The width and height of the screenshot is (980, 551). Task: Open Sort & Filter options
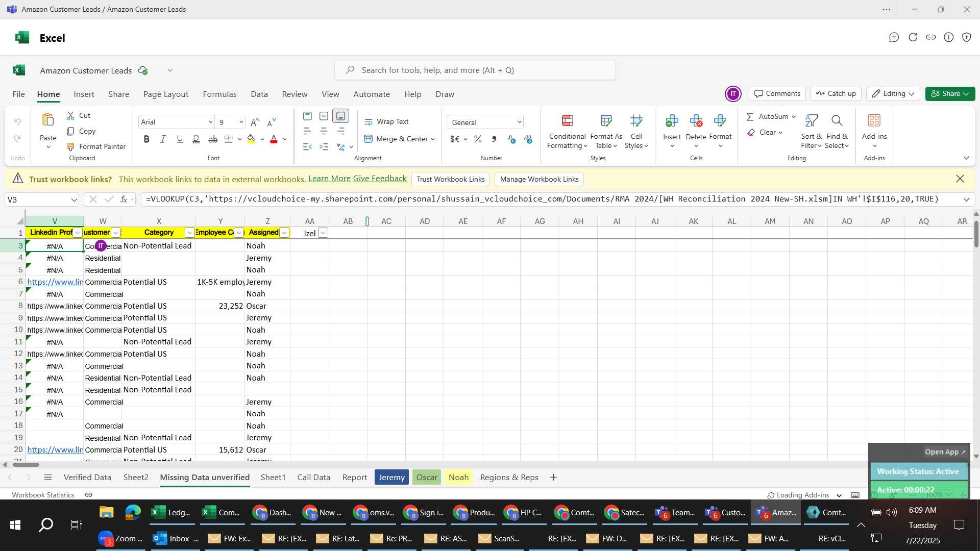811,132
